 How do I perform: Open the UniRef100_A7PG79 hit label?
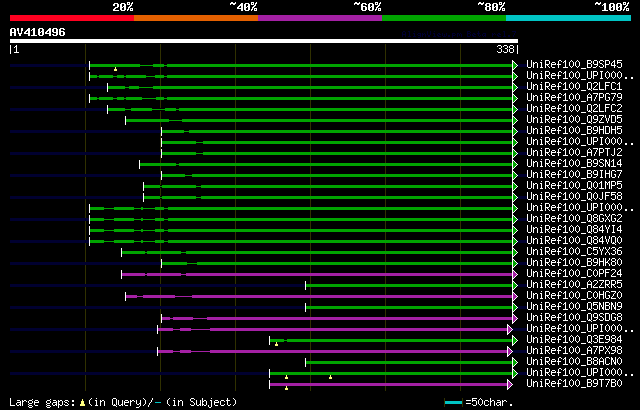[x=574, y=98]
